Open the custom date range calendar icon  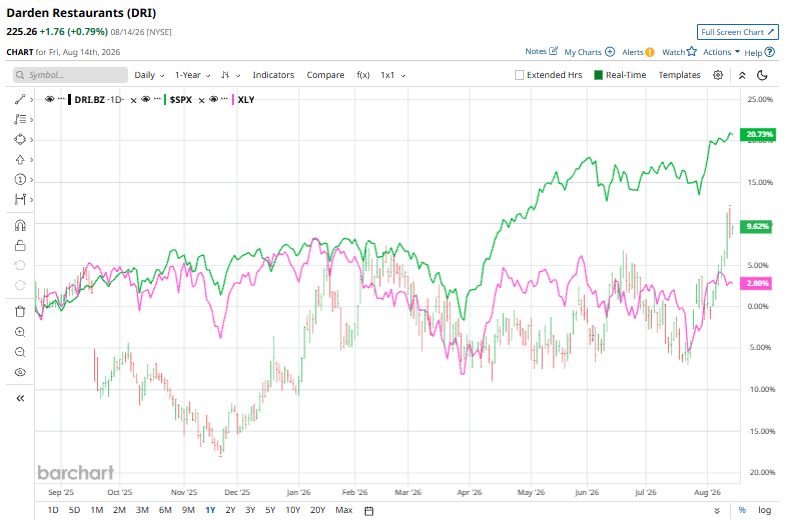point(369,511)
